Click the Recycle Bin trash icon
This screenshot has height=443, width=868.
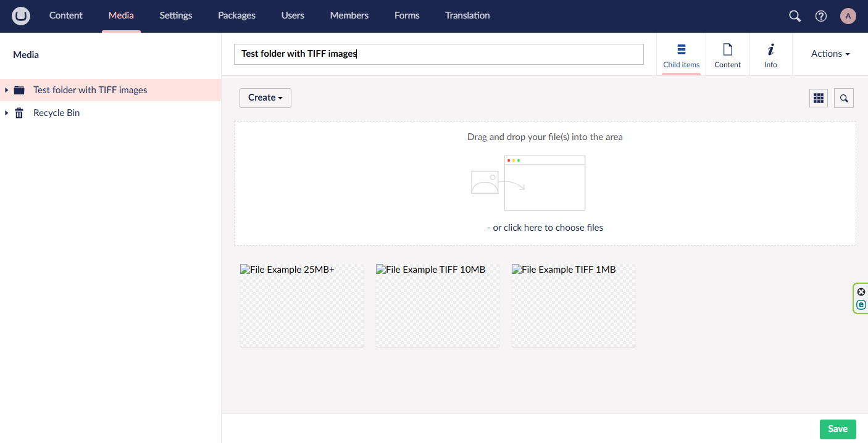click(x=19, y=112)
